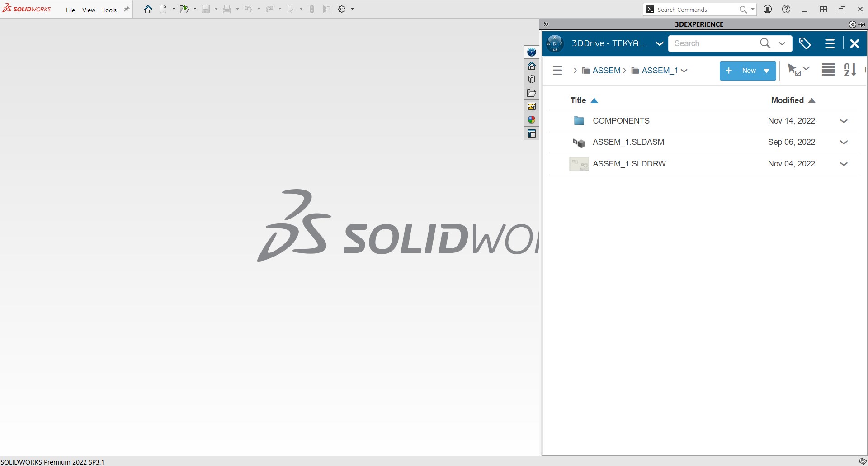Expand the search options dropdown arrow
868x466 pixels.
[x=782, y=44]
